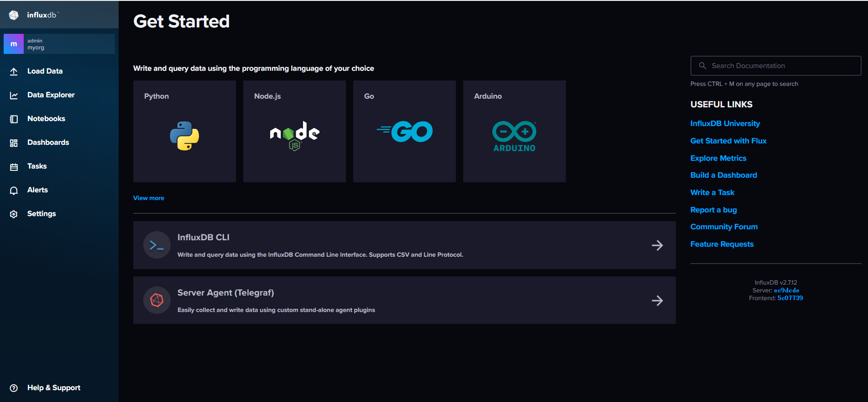Screen dimensions: 868x402
Task: Click the InfluxDB v2.7.12 version text
Action: (x=776, y=283)
